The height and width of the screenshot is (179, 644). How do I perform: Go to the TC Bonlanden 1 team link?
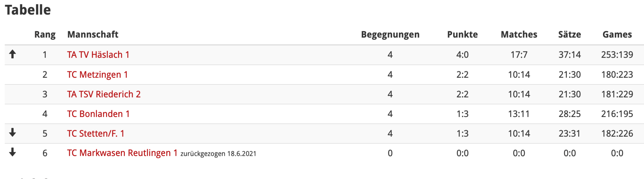pyautogui.click(x=98, y=114)
